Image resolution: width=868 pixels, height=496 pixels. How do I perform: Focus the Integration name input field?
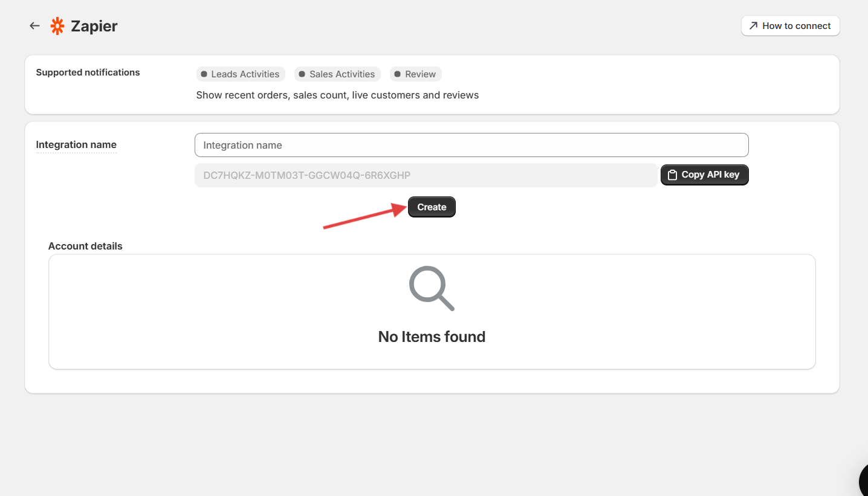click(x=471, y=145)
